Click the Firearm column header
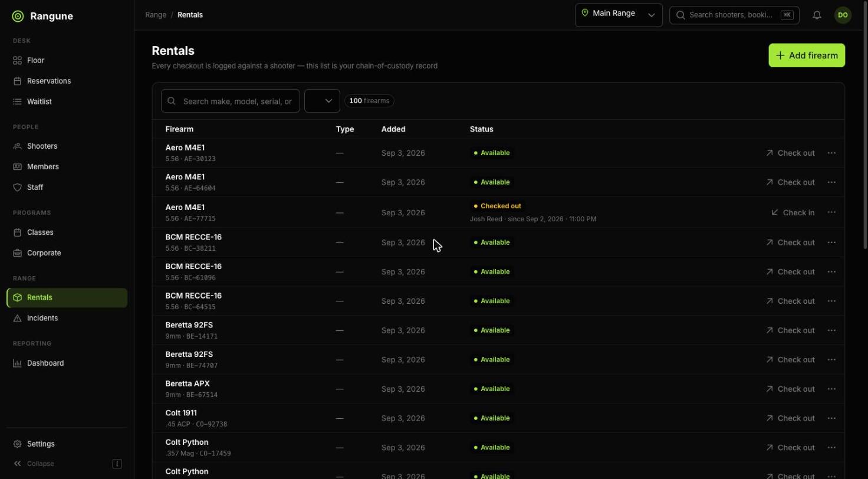Image resolution: width=868 pixels, height=479 pixels. (179, 129)
